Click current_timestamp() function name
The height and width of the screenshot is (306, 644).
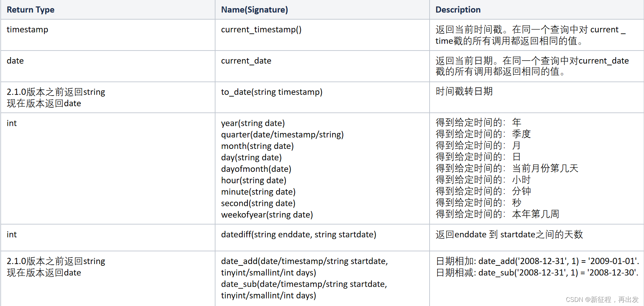(x=261, y=30)
